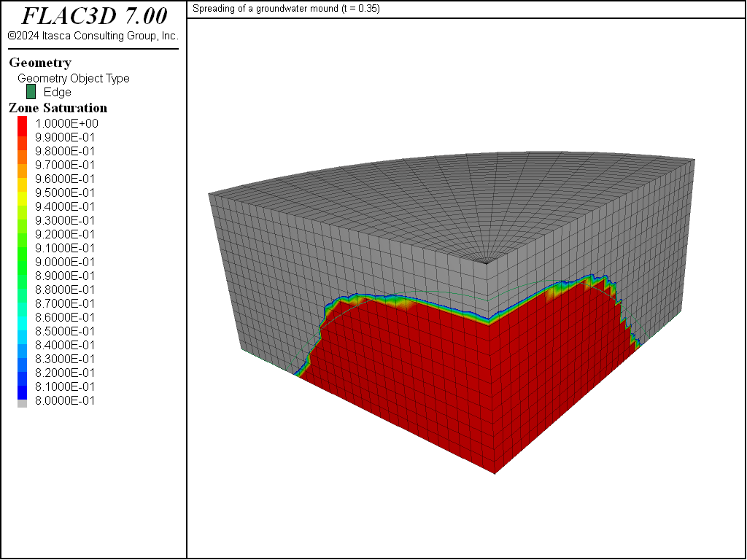Click the 8.6000E-01 legend value
The height and width of the screenshot is (560, 747).
tap(65, 316)
